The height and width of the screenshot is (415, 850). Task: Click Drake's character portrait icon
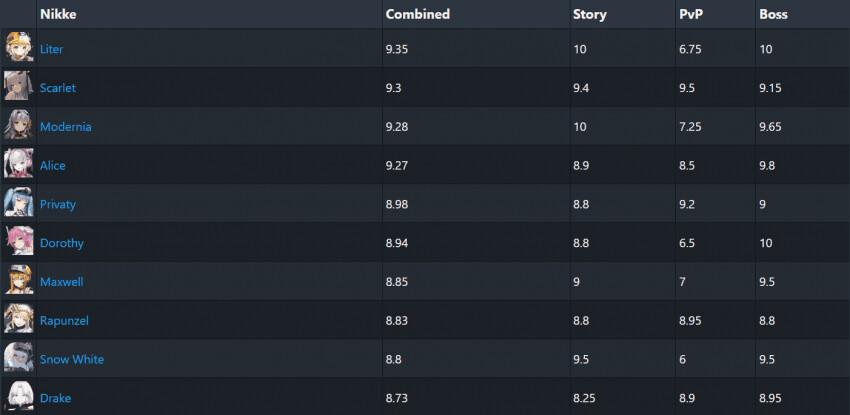click(18, 397)
